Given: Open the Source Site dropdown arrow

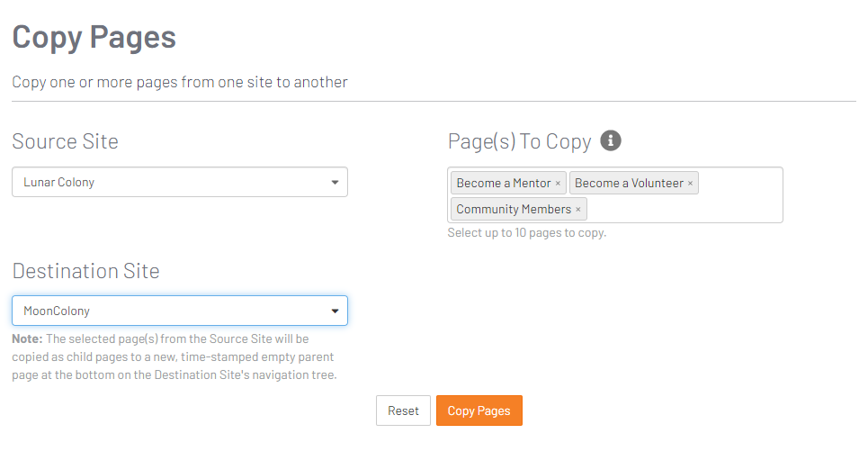Looking at the screenshot, I should tap(335, 182).
